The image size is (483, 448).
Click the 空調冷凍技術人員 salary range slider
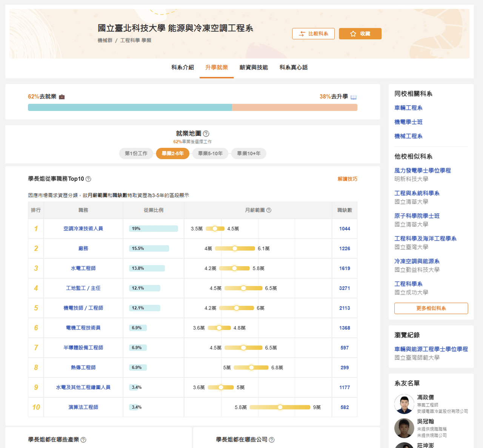tap(215, 229)
